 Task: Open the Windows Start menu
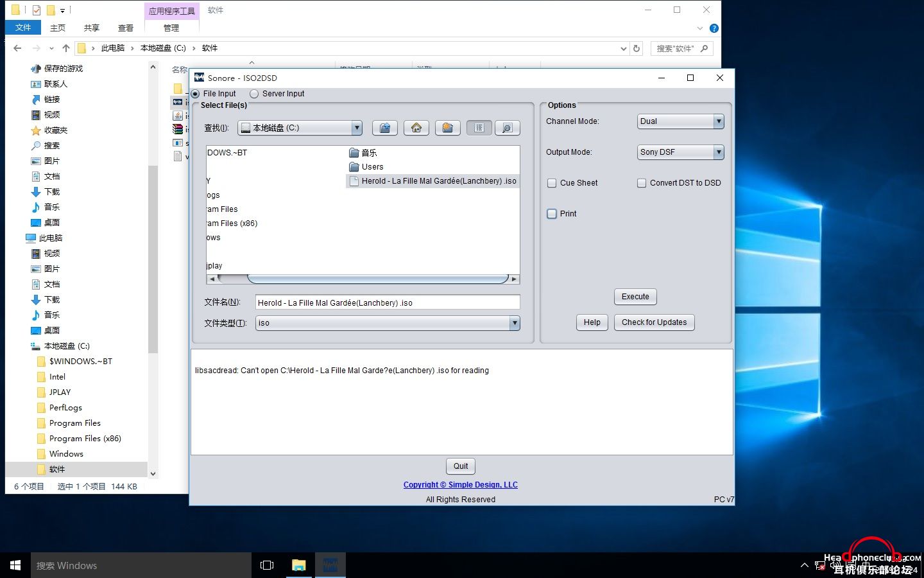click(x=15, y=565)
